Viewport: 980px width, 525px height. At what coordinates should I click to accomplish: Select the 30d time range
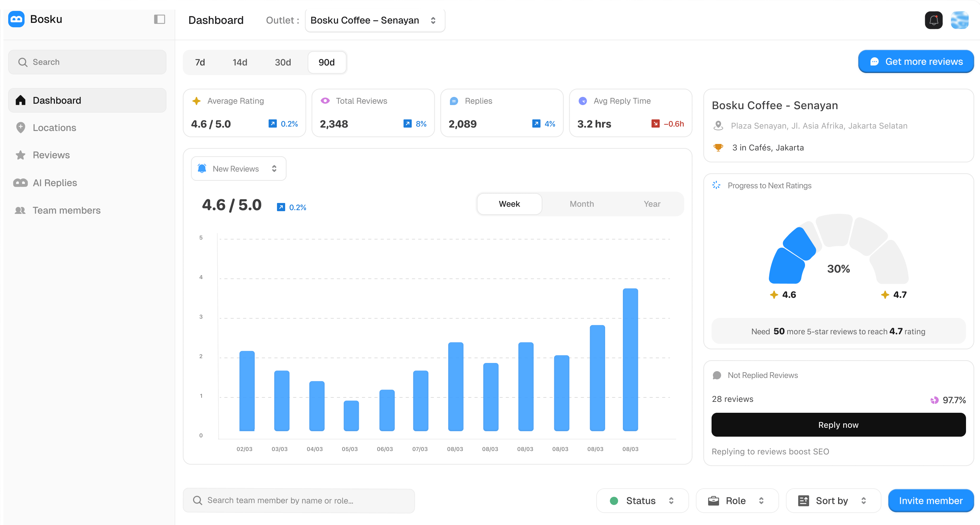tap(283, 62)
